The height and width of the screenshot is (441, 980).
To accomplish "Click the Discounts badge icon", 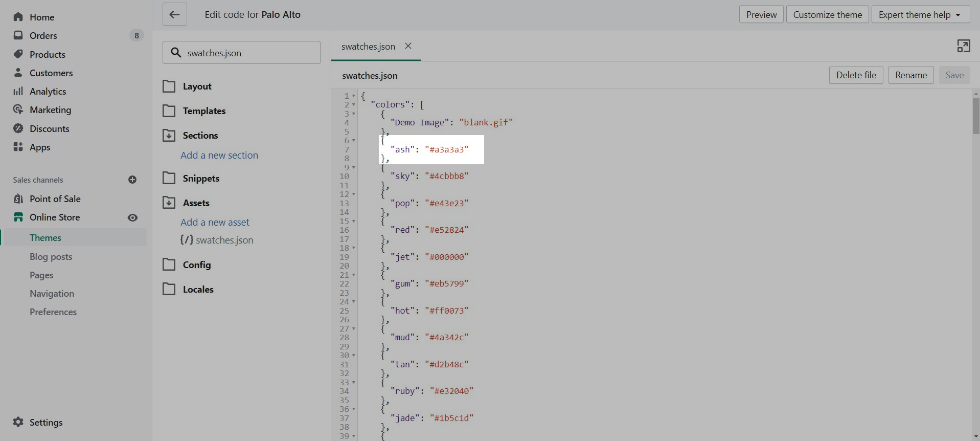I will coord(18,128).
